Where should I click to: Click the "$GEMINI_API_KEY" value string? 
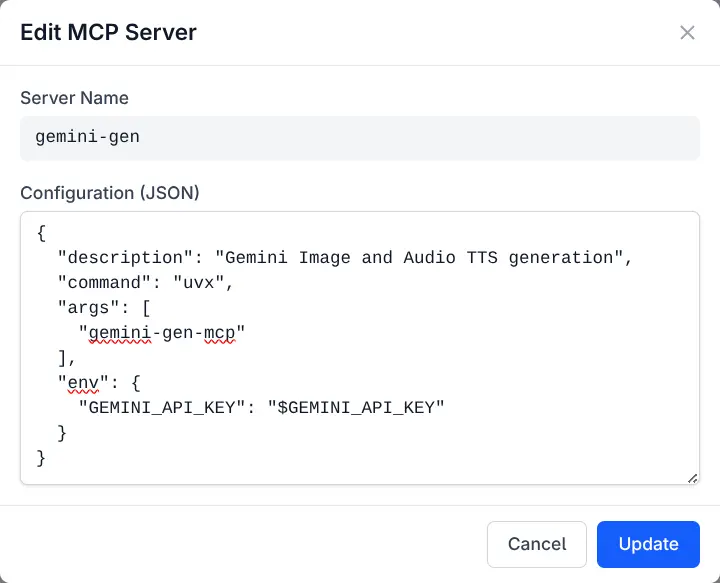[355, 408]
